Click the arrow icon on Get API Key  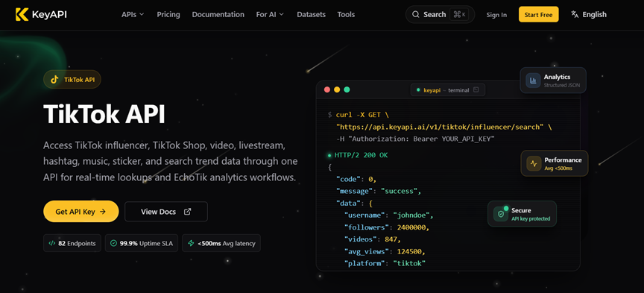point(103,212)
